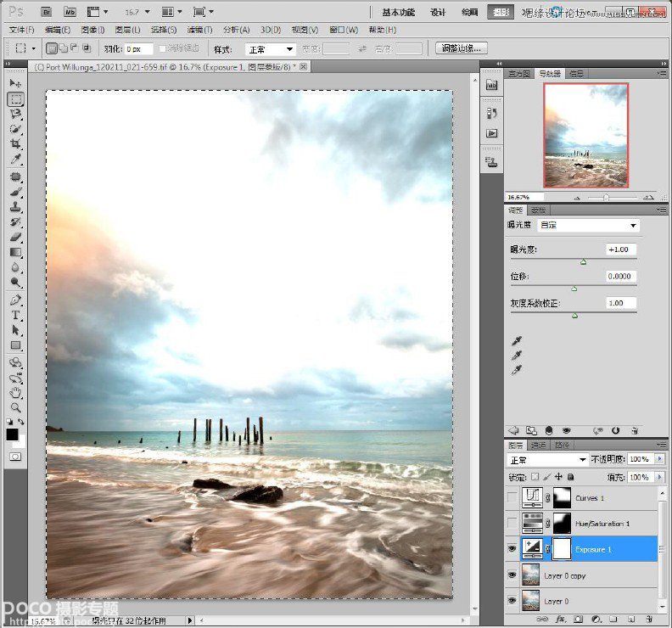Open the exposure preset dropdown
This screenshot has width=672, height=628.
pyautogui.click(x=589, y=225)
